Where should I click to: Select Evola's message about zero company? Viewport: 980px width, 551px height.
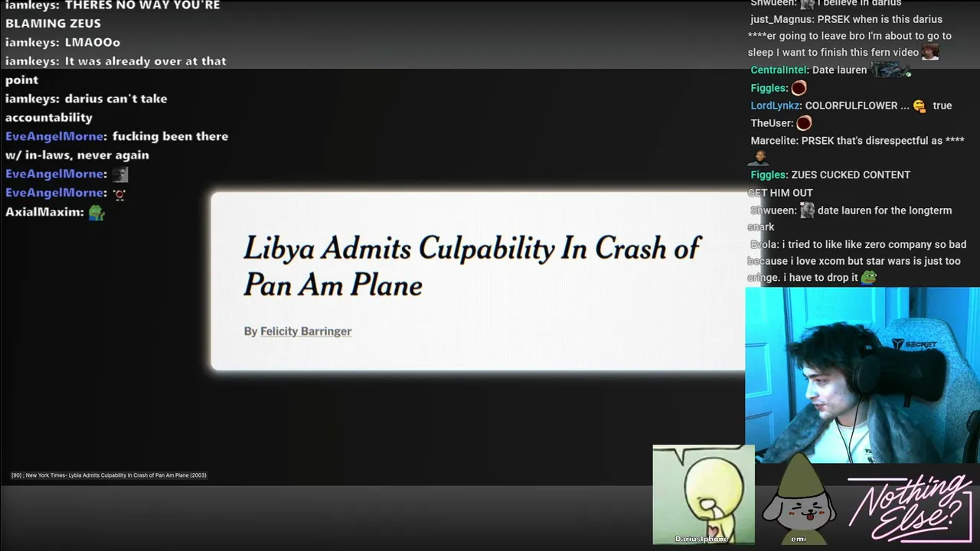(x=857, y=261)
